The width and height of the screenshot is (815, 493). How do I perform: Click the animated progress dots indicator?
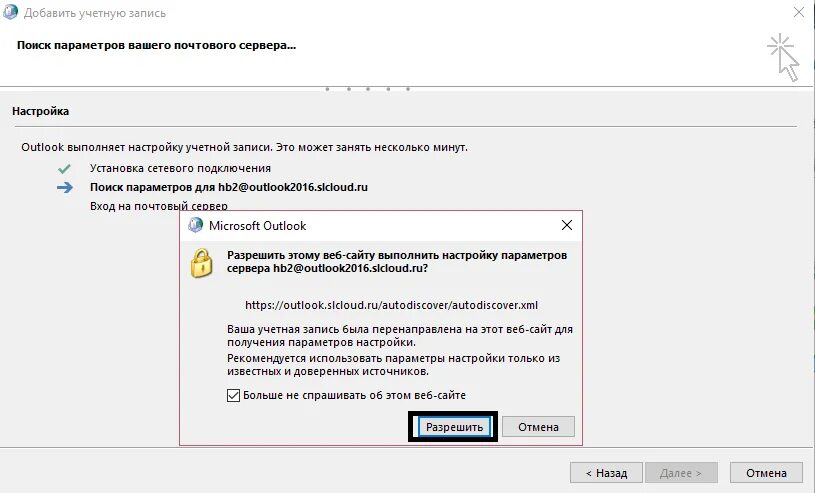368,89
